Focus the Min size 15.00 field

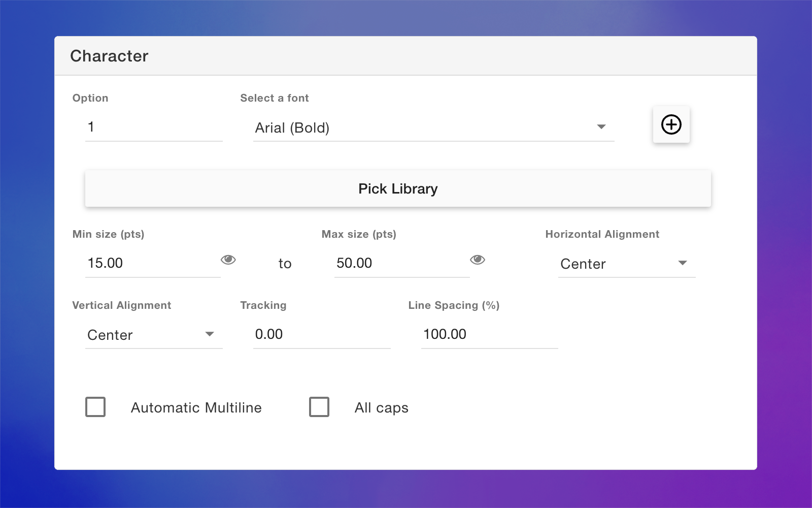(x=152, y=263)
